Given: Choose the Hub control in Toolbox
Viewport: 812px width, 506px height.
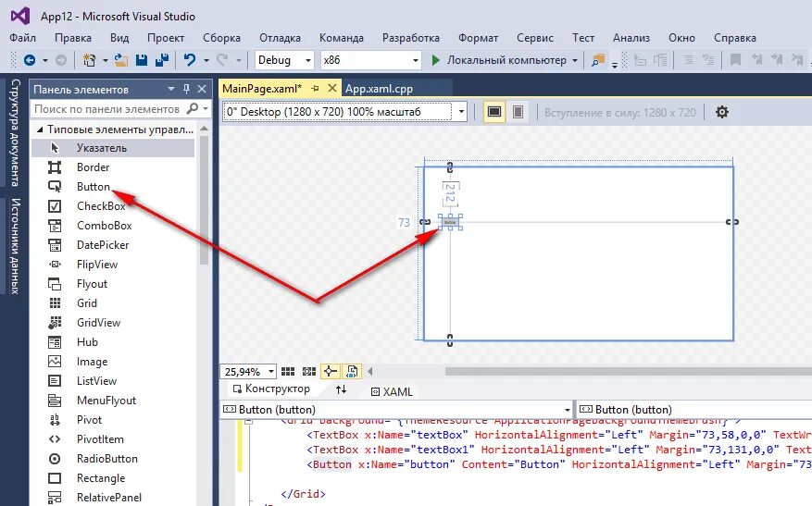Looking at the screenshot, I should tap(113, 342).
